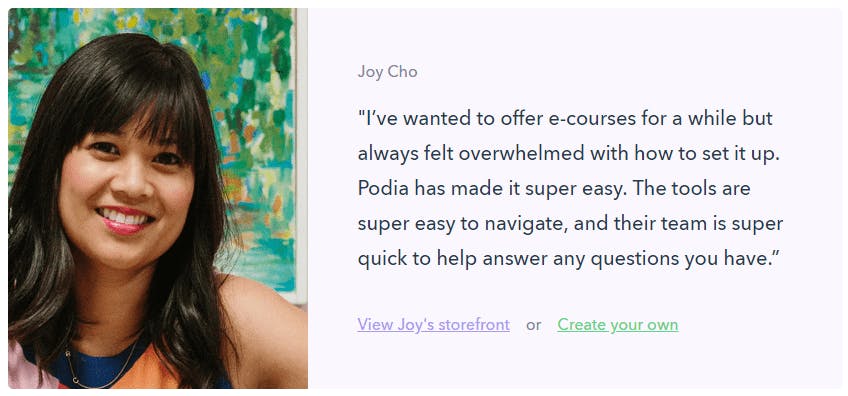Click the word "Podia" in the quote
The width and height of the screenshot is (848, 396).
[383, 189]
